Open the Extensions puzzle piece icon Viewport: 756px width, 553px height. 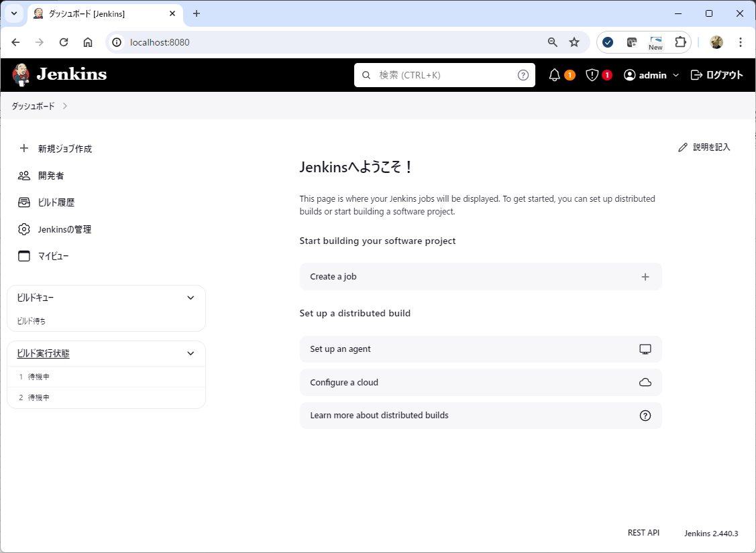pyautogui.click(x=680, y=42)
